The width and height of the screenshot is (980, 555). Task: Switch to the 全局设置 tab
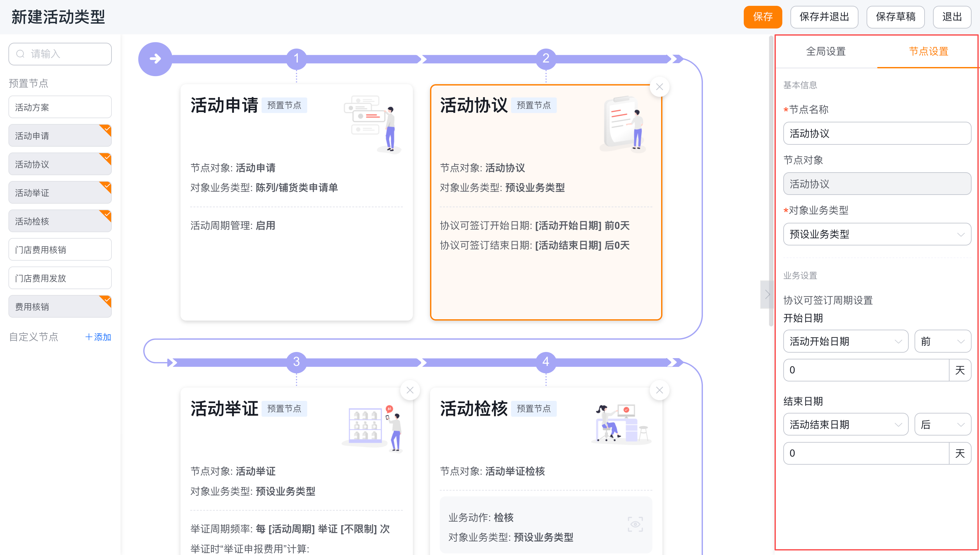[826, 51]
